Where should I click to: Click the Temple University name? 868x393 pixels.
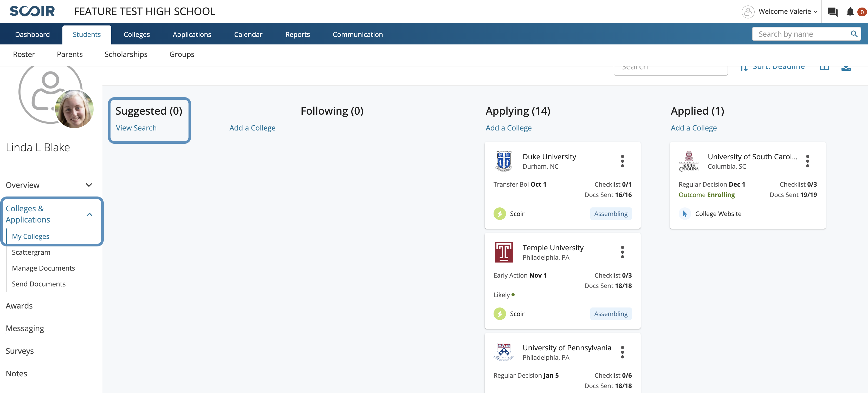pos(553,248)
